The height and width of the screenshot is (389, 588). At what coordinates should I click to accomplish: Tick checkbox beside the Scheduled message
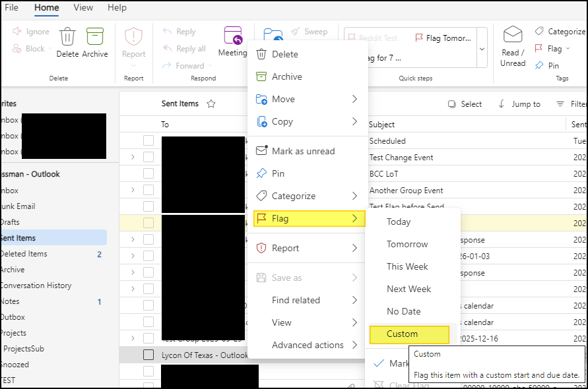[148, 140]
